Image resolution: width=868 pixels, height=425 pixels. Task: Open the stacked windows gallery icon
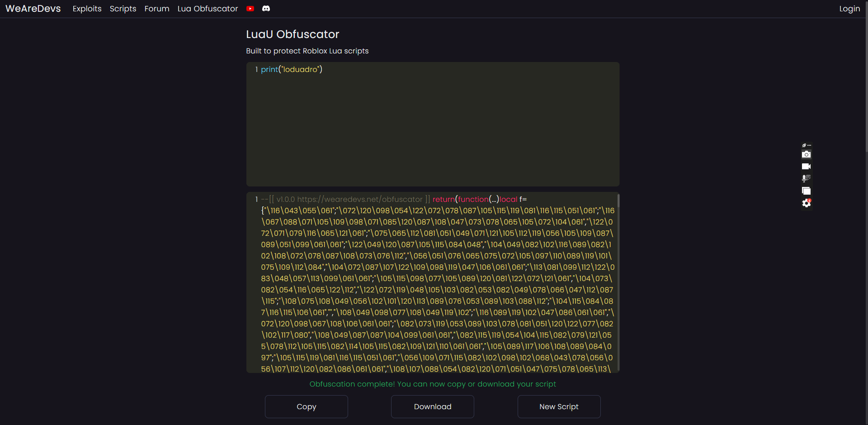(x=806, y=191)
